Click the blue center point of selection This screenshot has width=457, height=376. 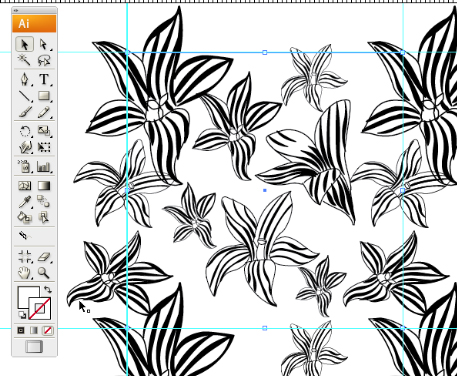[265, 190]
